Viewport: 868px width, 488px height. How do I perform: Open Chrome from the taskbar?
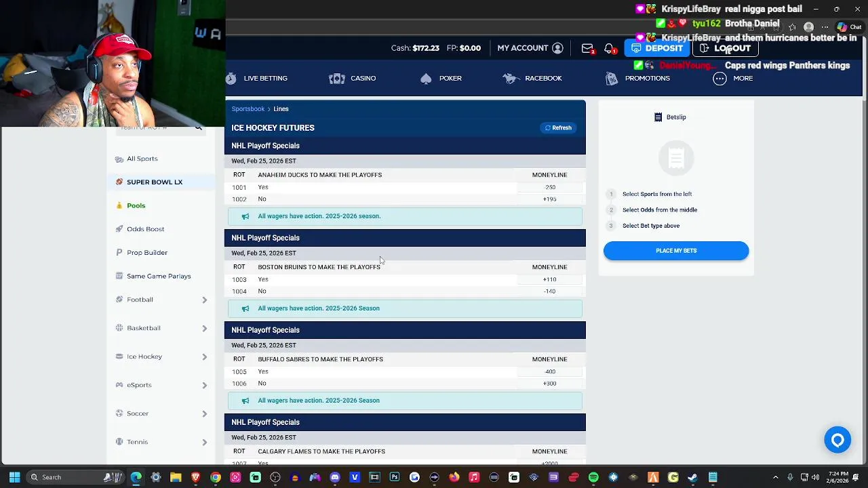coord(215,477)
